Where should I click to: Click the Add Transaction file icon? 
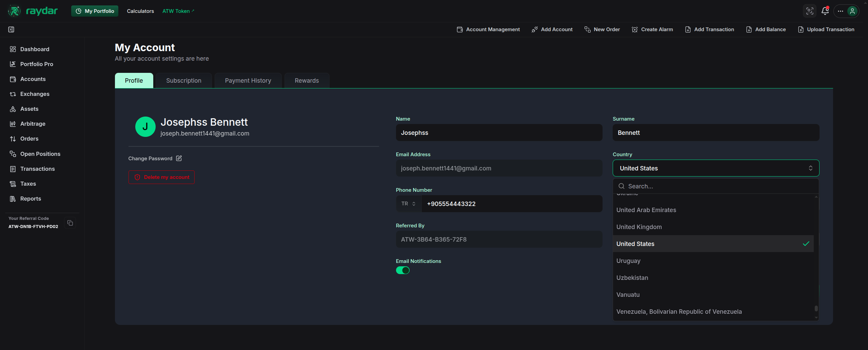click(688, 29)
